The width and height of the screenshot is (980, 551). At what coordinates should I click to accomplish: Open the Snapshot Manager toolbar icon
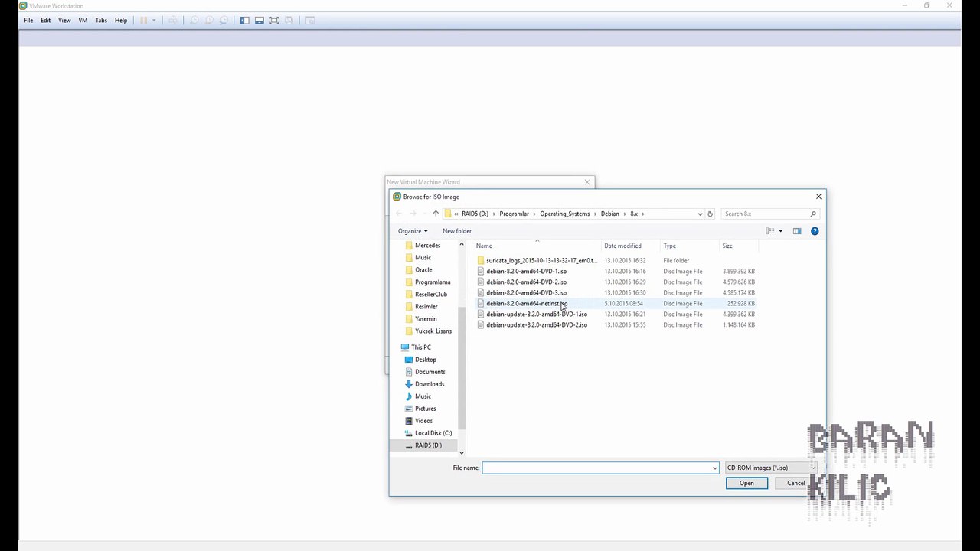[224, 21]
